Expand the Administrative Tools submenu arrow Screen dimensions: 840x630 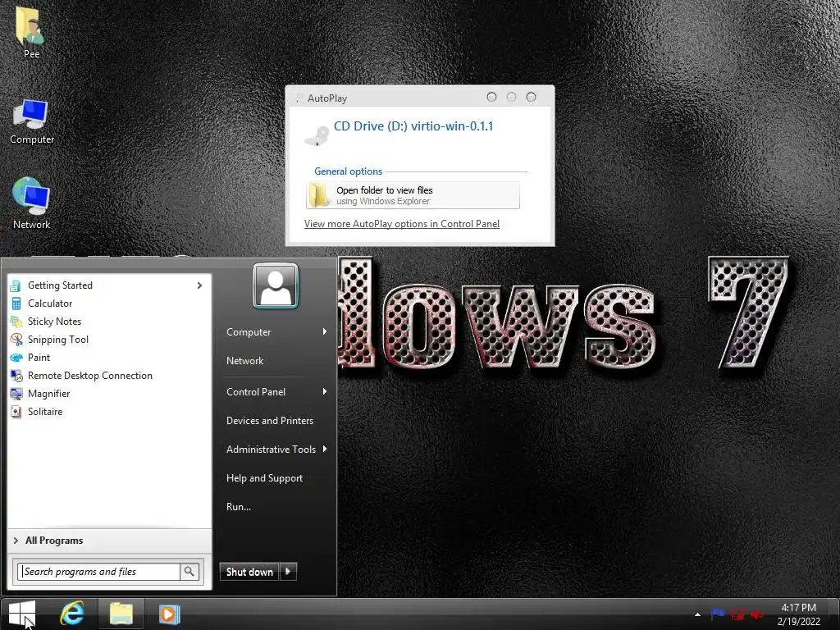(x=325, y=449)
